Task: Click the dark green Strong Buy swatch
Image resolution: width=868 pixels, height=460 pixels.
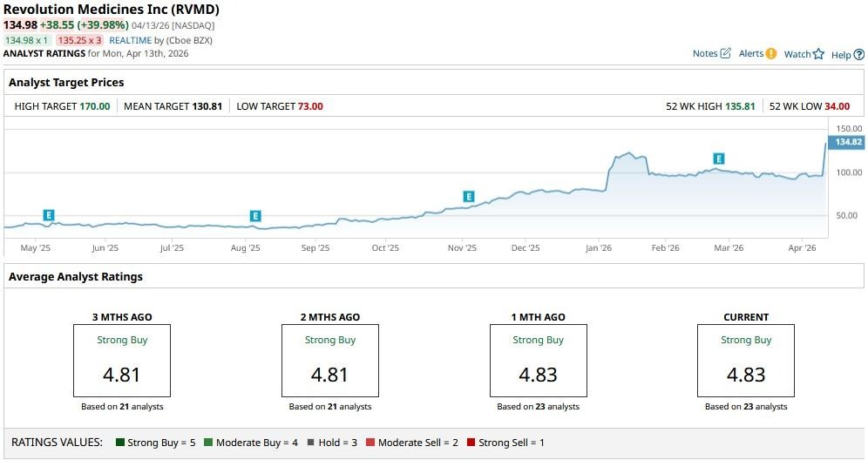Action: tap(120, 443)
